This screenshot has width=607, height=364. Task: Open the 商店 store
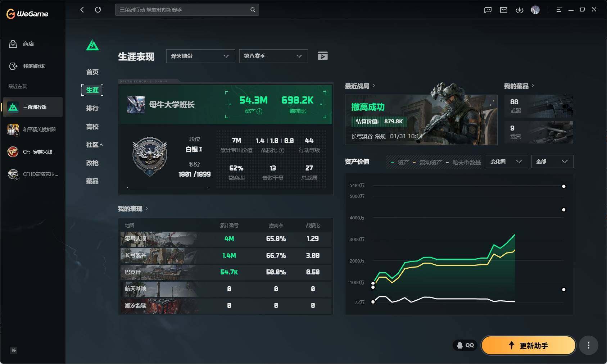click(22, 44)
